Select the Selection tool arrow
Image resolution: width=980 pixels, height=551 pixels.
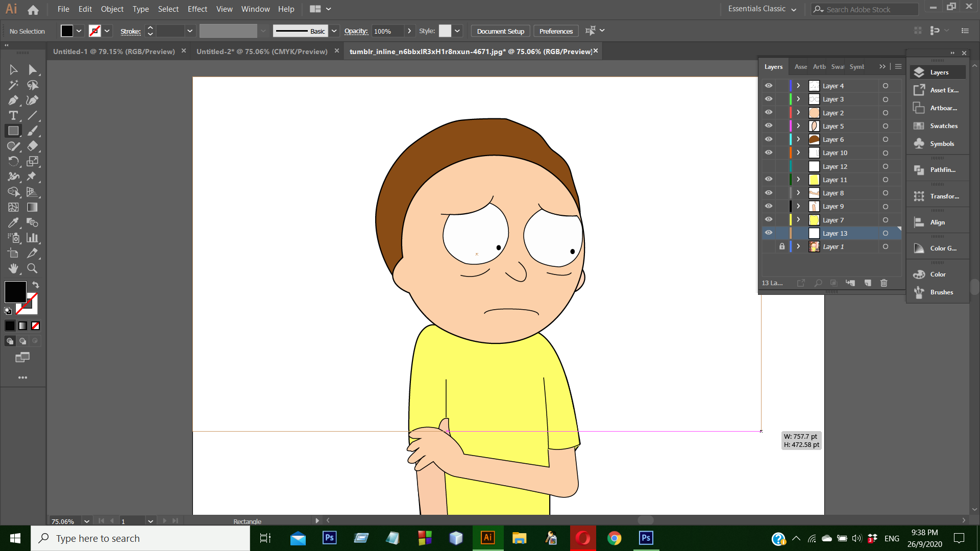[x=14, y=70]
